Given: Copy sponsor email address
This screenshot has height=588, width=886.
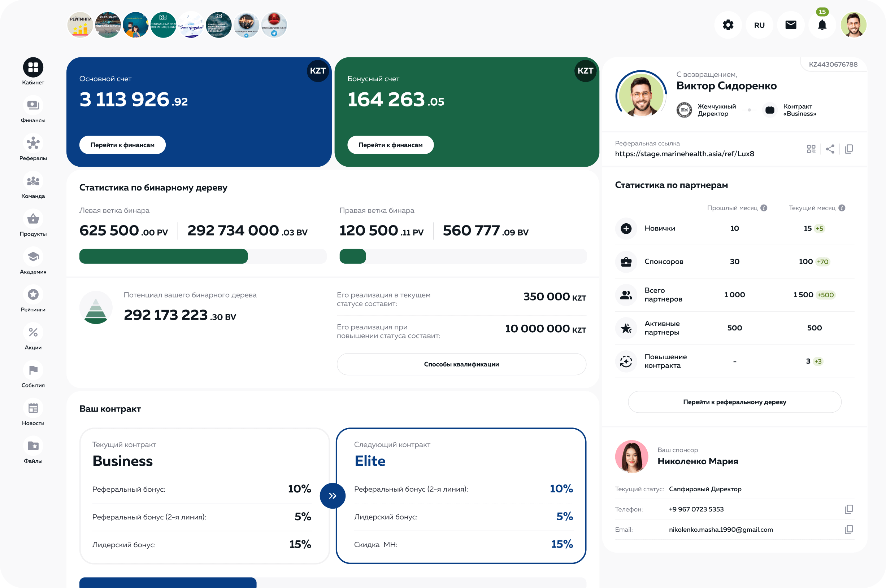Looking at the screenshot, I should coord(848,530).
